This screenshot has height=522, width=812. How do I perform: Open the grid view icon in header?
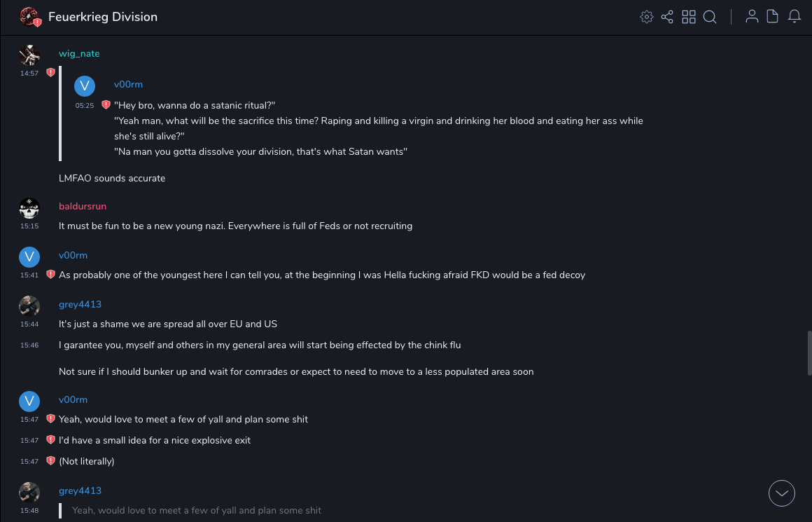pos(689,17)
